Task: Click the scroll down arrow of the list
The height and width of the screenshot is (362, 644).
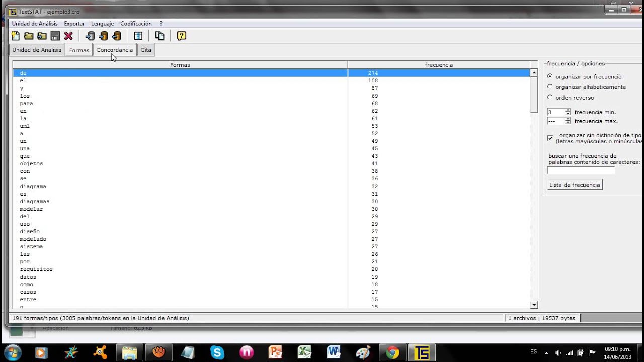Action: pyautogui.click(x=534, y=305)
